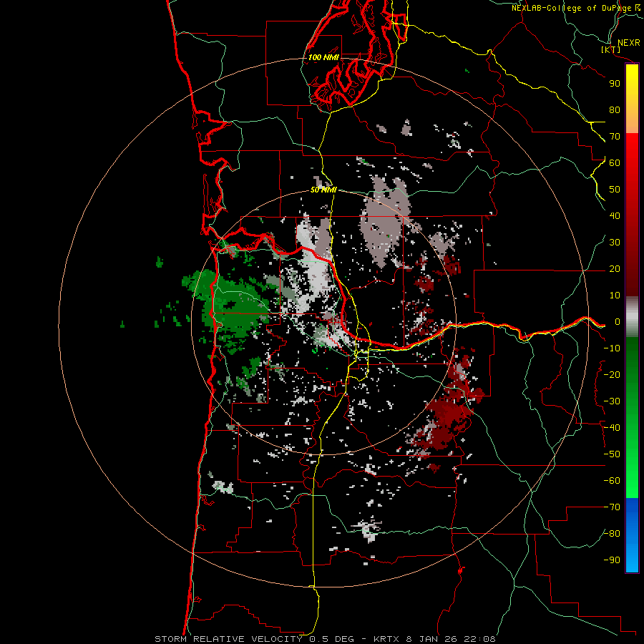Pick the gray zero-velocity segment of bar

(632, 317)
